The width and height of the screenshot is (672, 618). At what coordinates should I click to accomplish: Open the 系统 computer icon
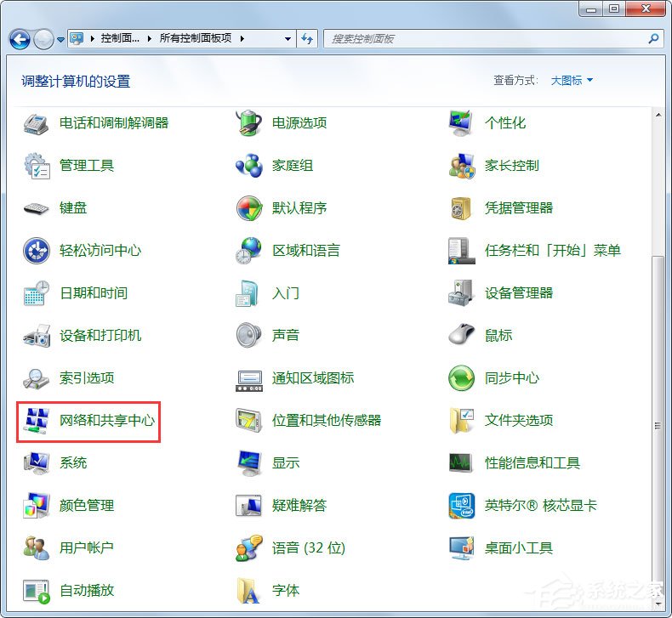coord(36,463)
